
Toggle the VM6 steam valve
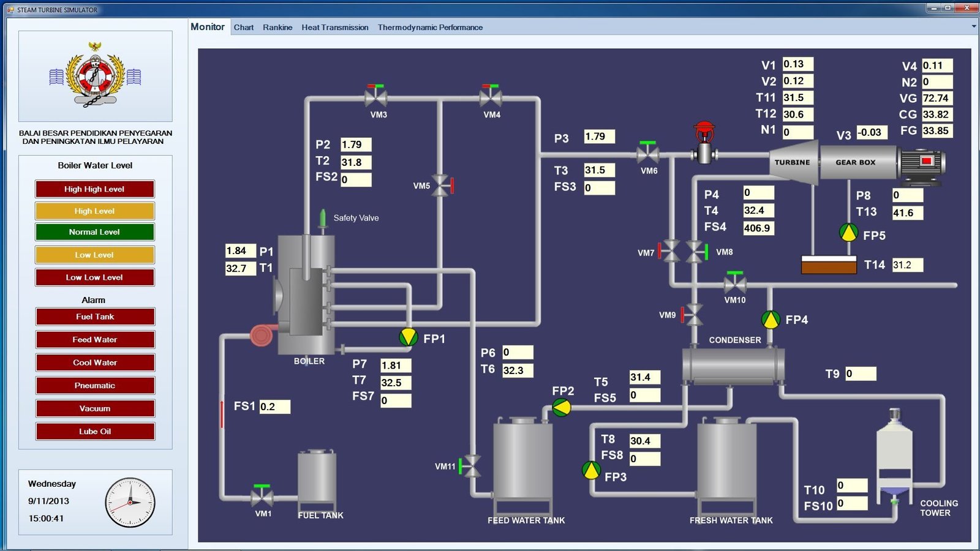648,152
